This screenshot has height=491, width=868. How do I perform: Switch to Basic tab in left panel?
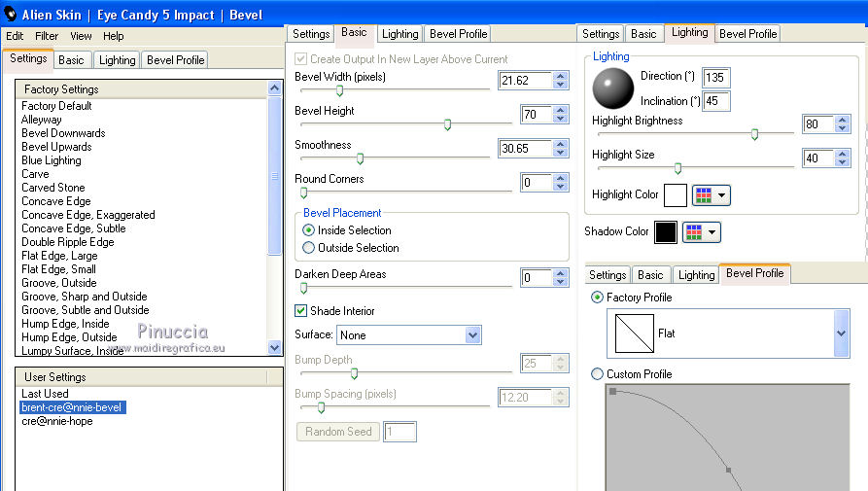click(x=71, y=59)
